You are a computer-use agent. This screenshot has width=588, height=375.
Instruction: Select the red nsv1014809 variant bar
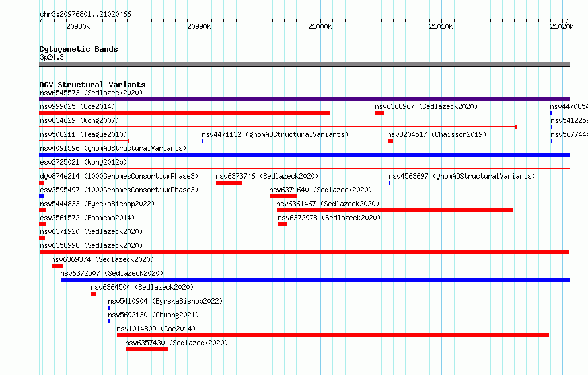[x=333, y=335]
